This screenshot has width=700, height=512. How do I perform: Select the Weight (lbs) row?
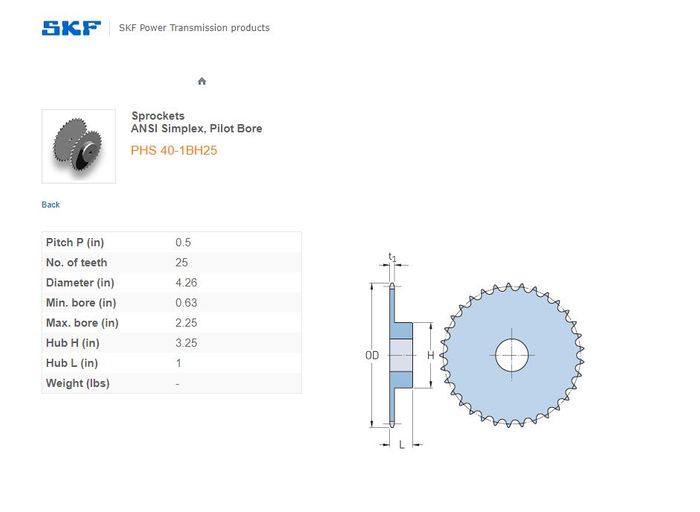point(171,383)
